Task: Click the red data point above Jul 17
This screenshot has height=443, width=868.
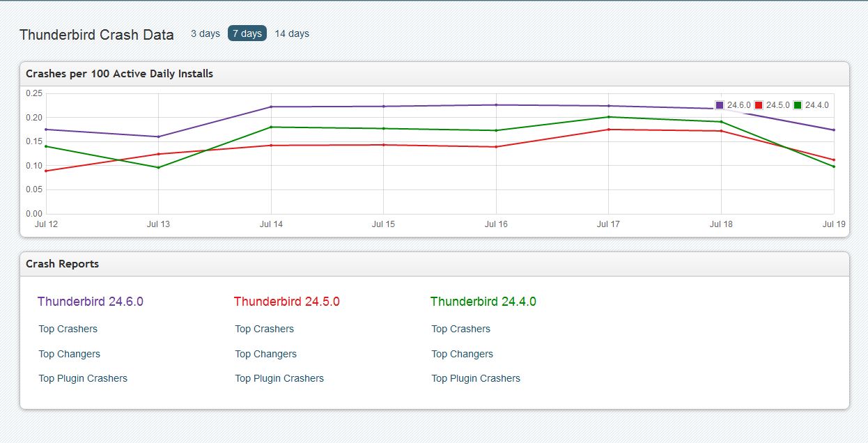Action: (x=609, y=130)
